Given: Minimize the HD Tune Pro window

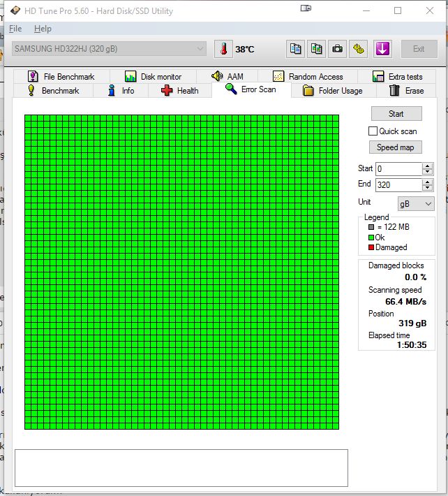Looking at the screenshot, I should (366, 10).
